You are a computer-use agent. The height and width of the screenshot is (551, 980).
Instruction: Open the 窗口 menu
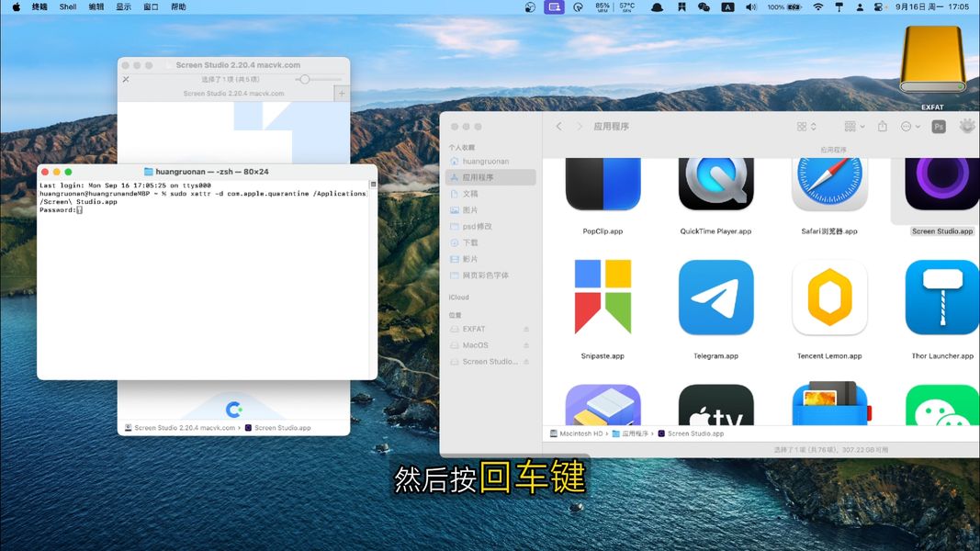pyautogui.click(x=151, y=6)
